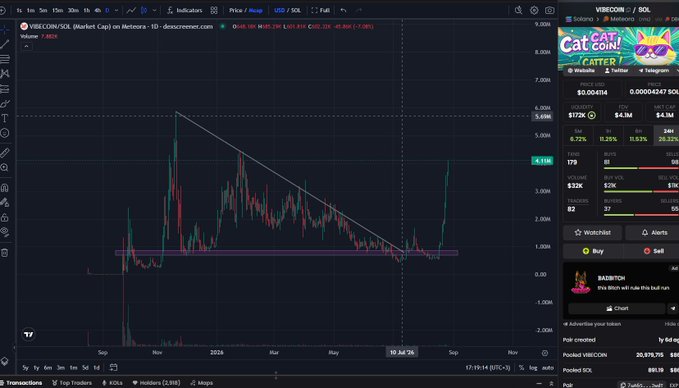
Task: Collapse the left drawing toolbar
Action: (14, 348)
